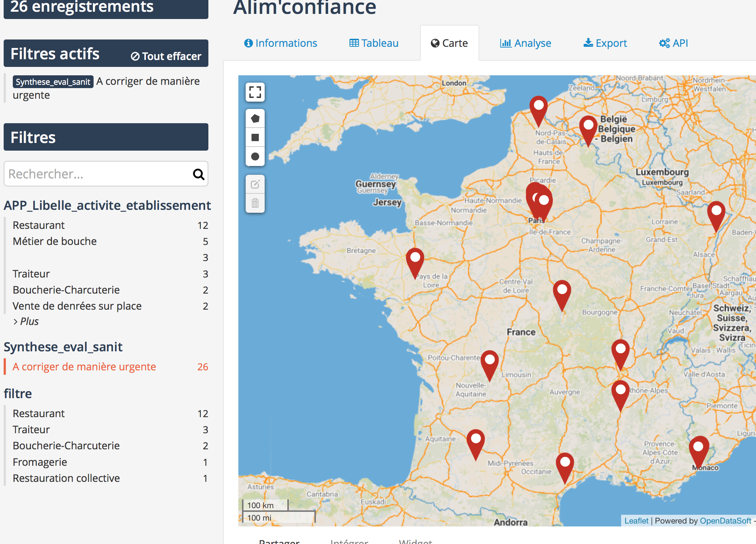Select the polygon drawing tool
This screenshot has width=756, height=544.
click(255, 118)
